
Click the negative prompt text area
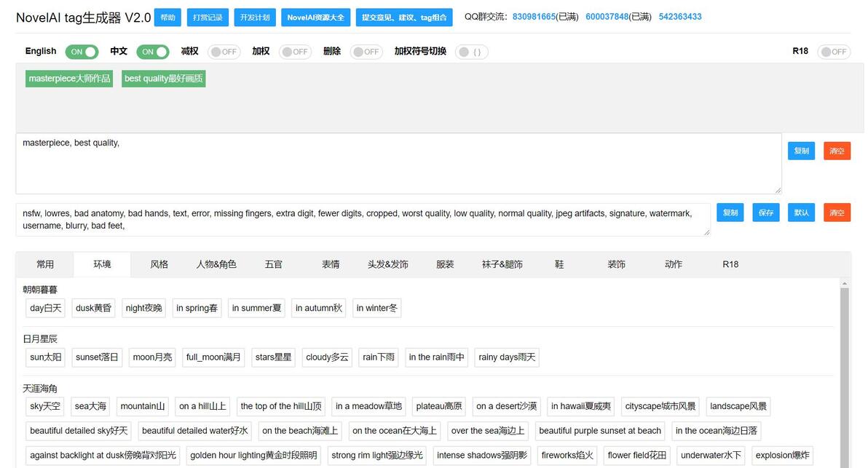(x=363, y=220)
